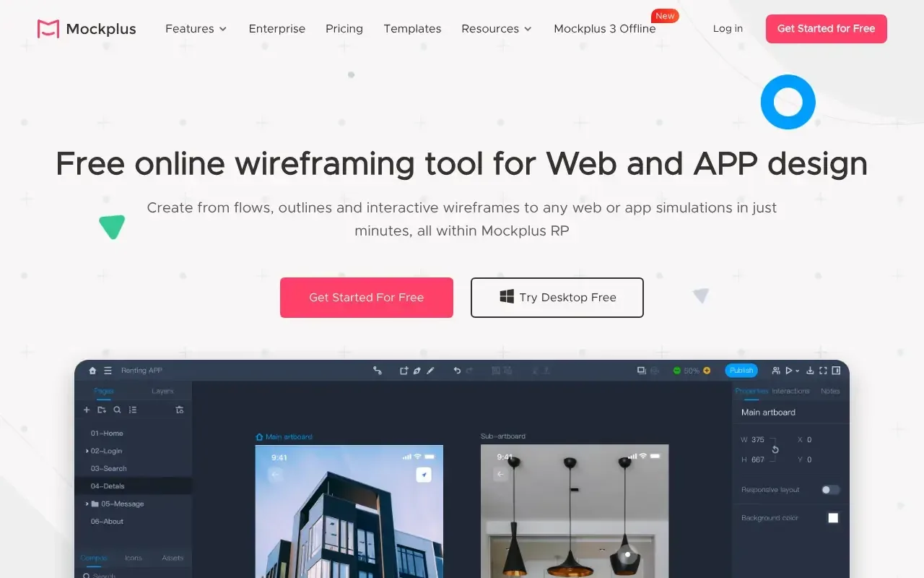The width and height of the screenshot is (924, 578).
Task: Expand the 02-Login page tree item
Action: click(87, 451)
